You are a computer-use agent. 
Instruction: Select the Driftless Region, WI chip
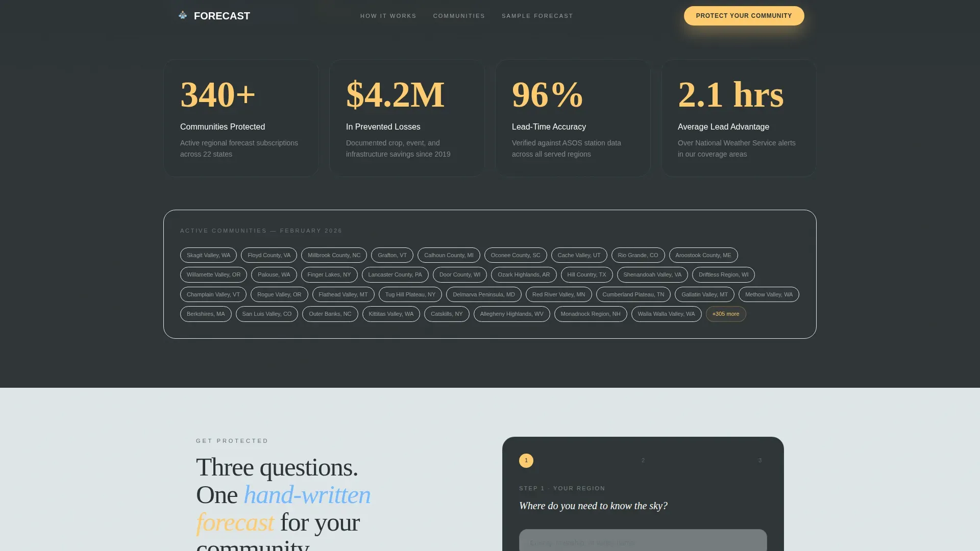point(723,274)
